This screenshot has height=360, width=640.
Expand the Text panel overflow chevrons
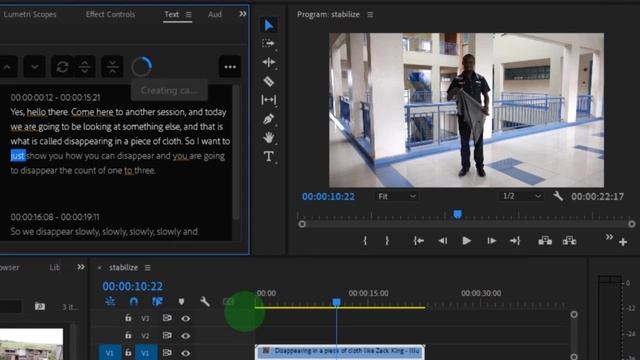[x=242, y=14]
